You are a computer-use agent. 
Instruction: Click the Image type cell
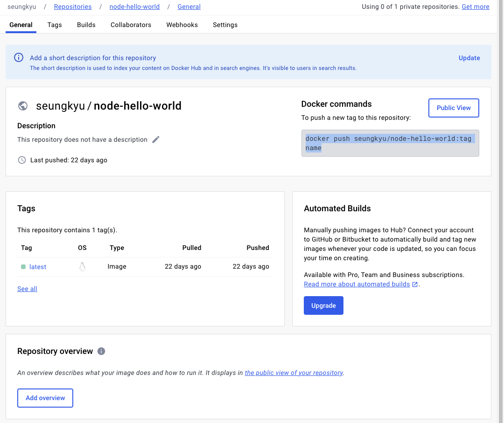(117, 267)
